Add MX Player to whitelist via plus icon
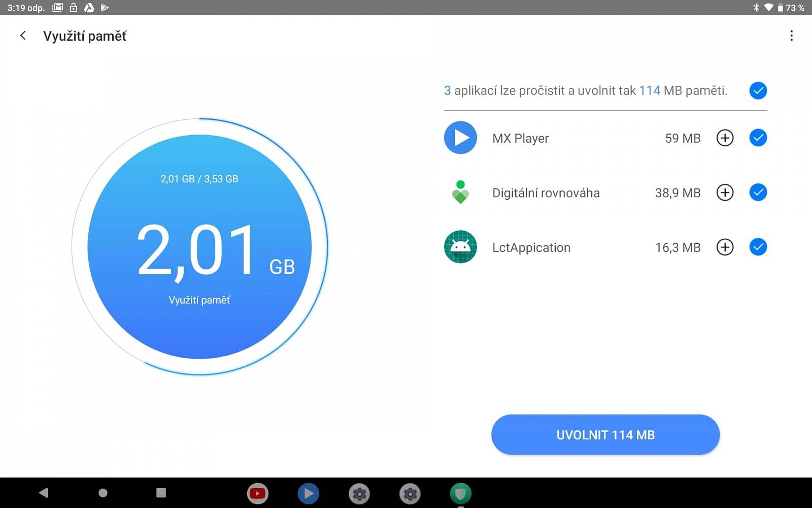This screenshot has height=508, width=812. 725,138
